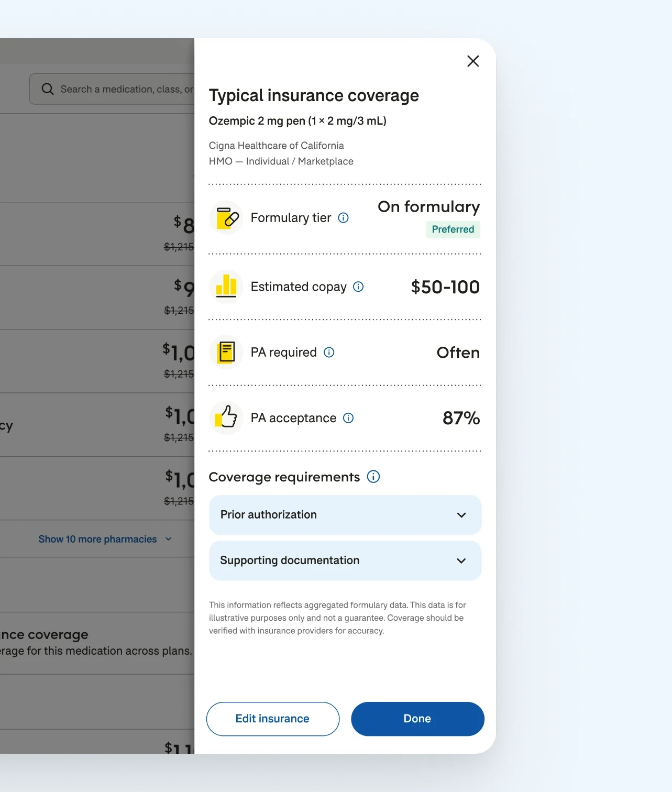Image resolution: width=672 pixels, height=792 pixels.
Task: Click the $50-100 copay value
Action: click(445, 287)
